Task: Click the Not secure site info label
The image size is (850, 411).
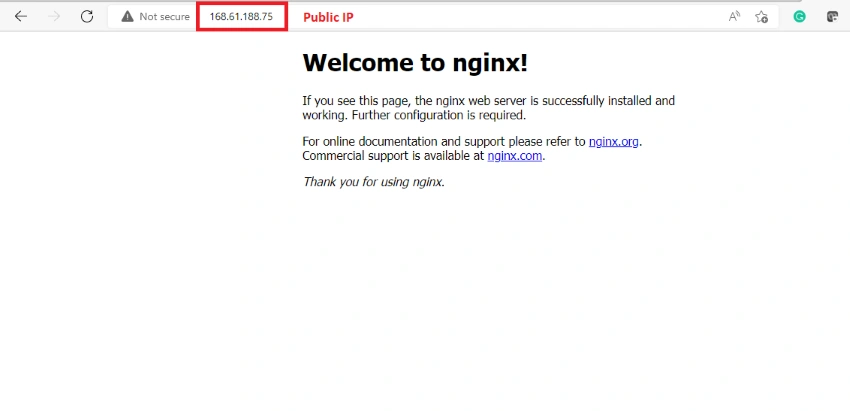Action: pos(164,17)
